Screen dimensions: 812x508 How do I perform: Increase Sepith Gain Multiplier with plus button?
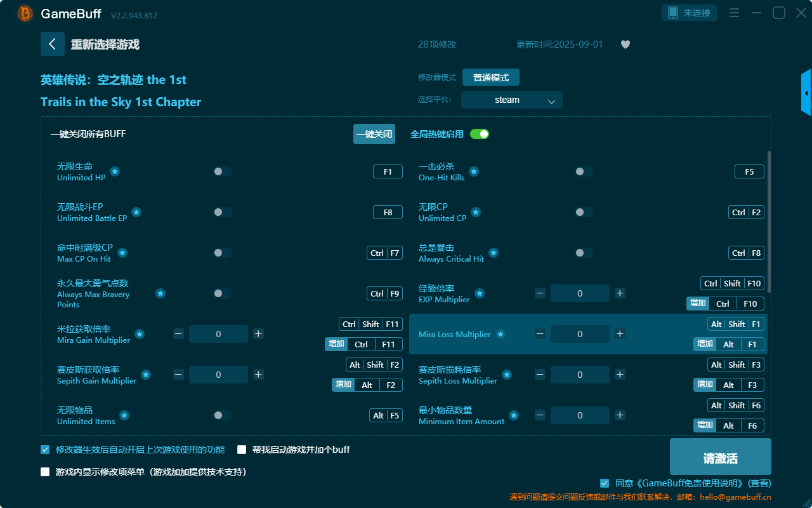258,375
